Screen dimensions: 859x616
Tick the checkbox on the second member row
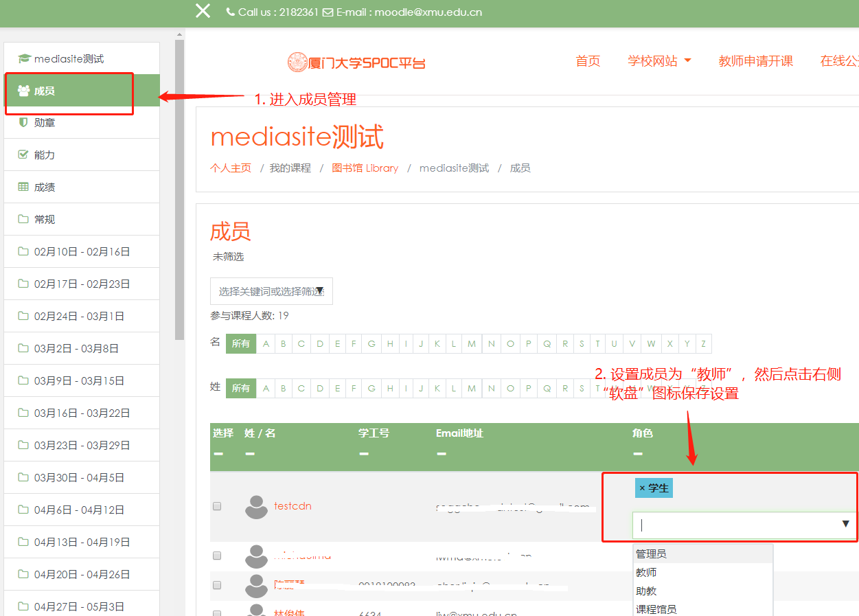[x=217, y=555]
